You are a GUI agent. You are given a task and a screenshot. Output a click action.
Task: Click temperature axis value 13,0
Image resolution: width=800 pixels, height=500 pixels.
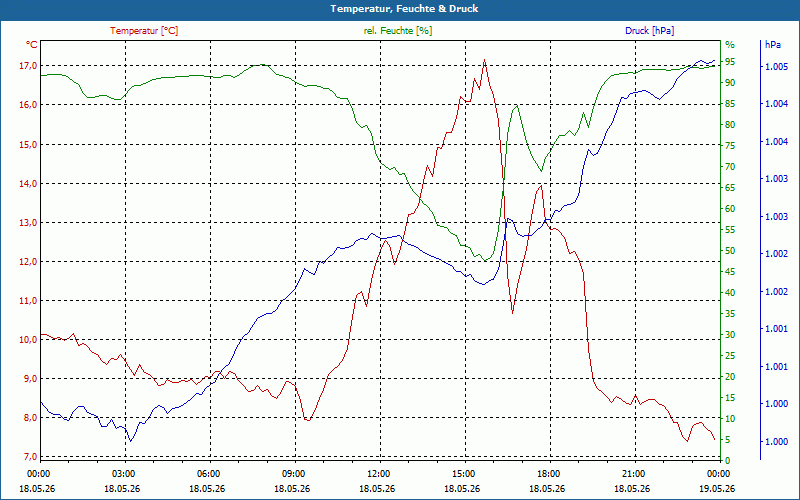point(29,222)
